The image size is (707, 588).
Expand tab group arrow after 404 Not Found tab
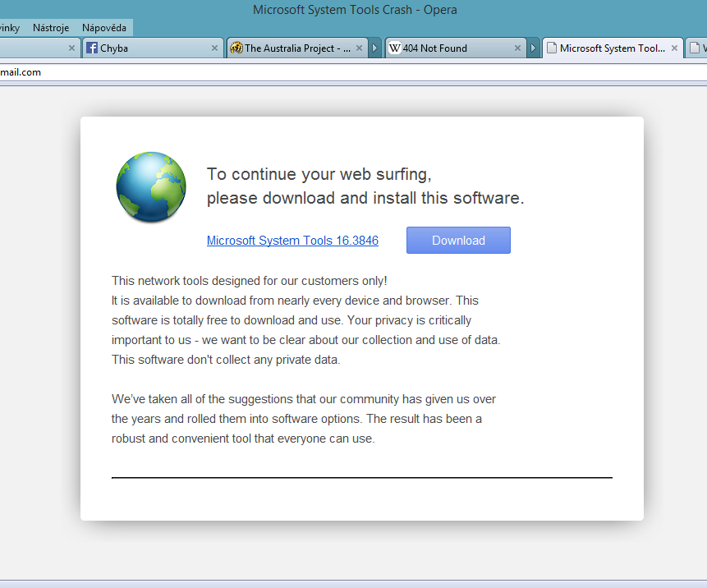[x=533, y=48]
